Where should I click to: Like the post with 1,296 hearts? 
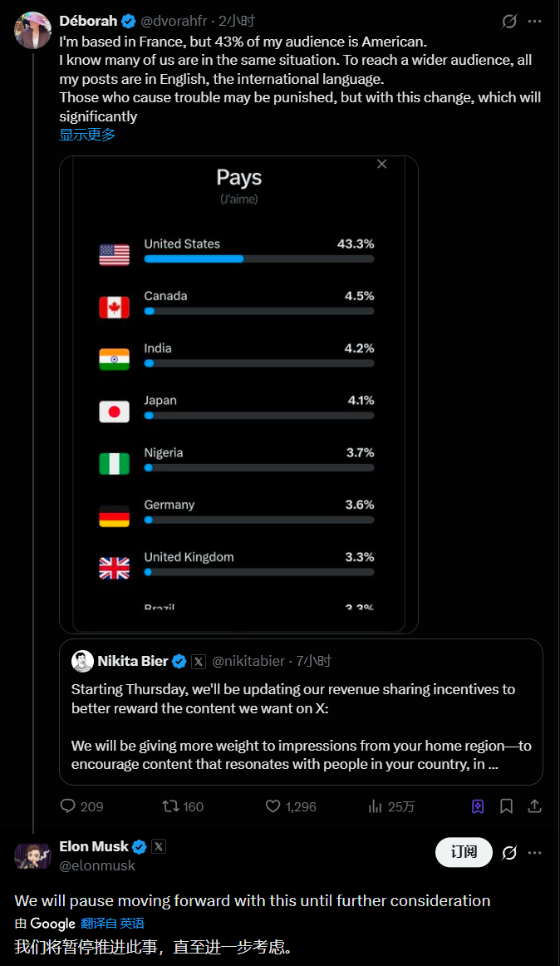(273, 806)
